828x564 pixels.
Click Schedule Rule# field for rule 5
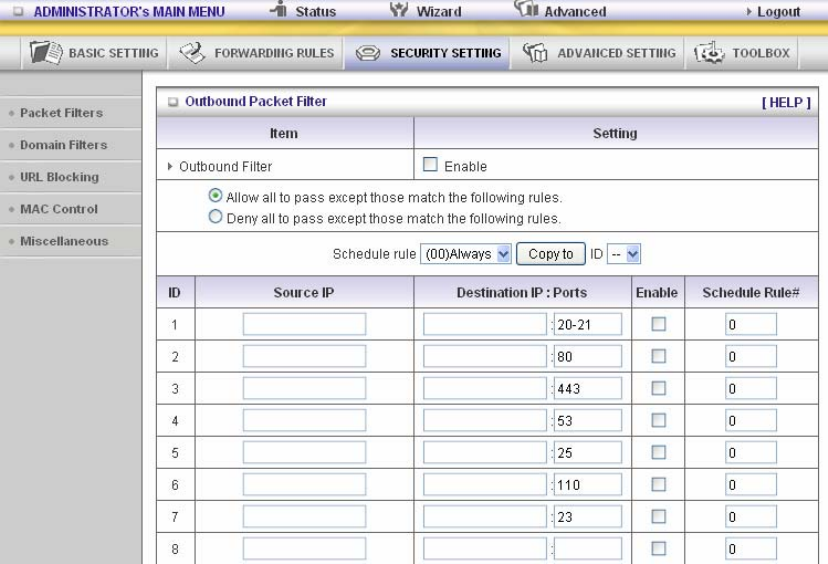coord(751,452)
